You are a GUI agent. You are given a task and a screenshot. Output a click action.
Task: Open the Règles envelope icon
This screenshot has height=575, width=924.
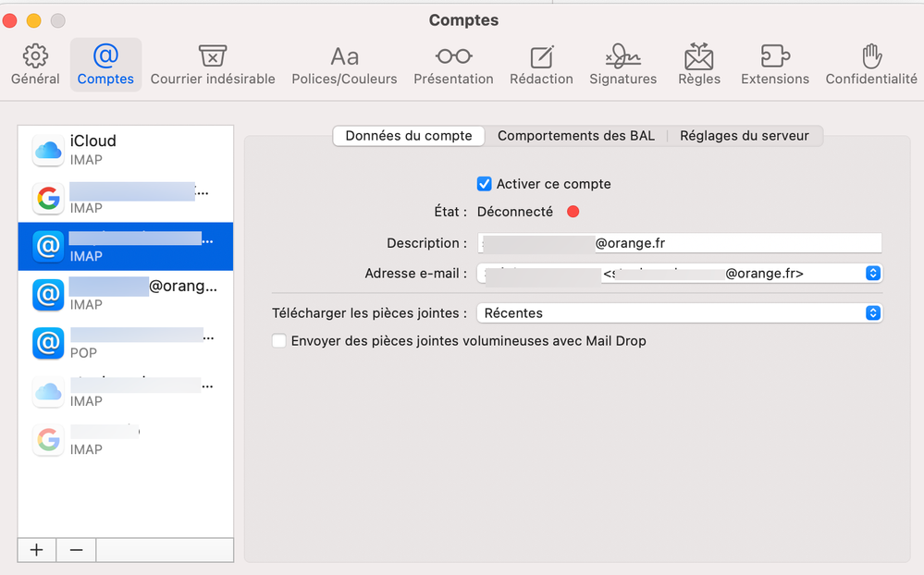pyautogui.click(x=698, y=57)
